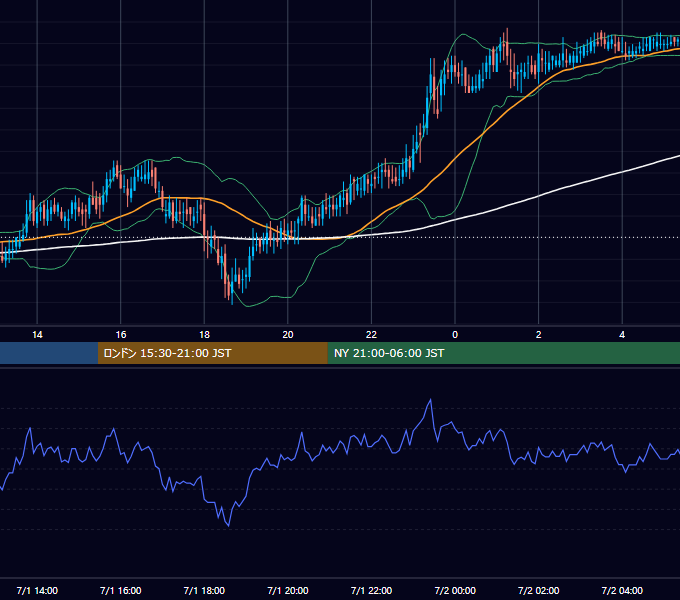Image resolution: width=680 pixels, height=600 pixels.
Task: Click hour label 20 on price chart axis
Action: [x=288, y=335]
